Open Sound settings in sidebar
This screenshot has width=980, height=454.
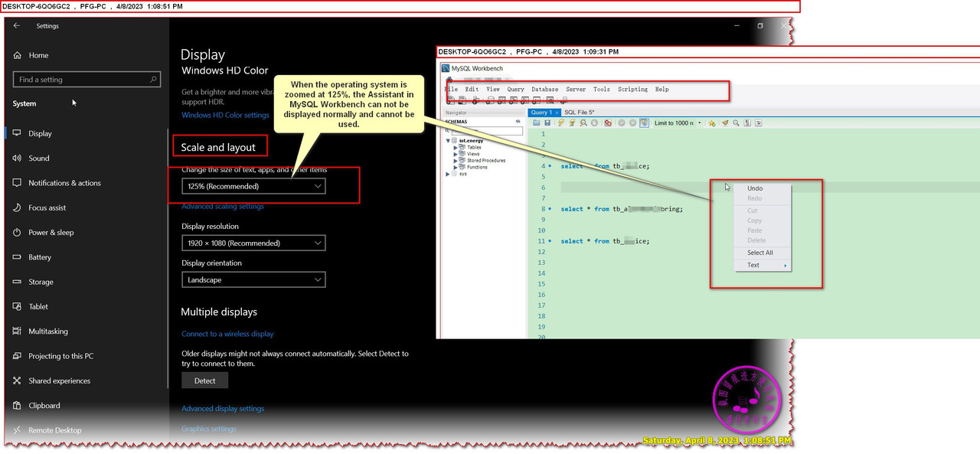[x=39, y=158]
